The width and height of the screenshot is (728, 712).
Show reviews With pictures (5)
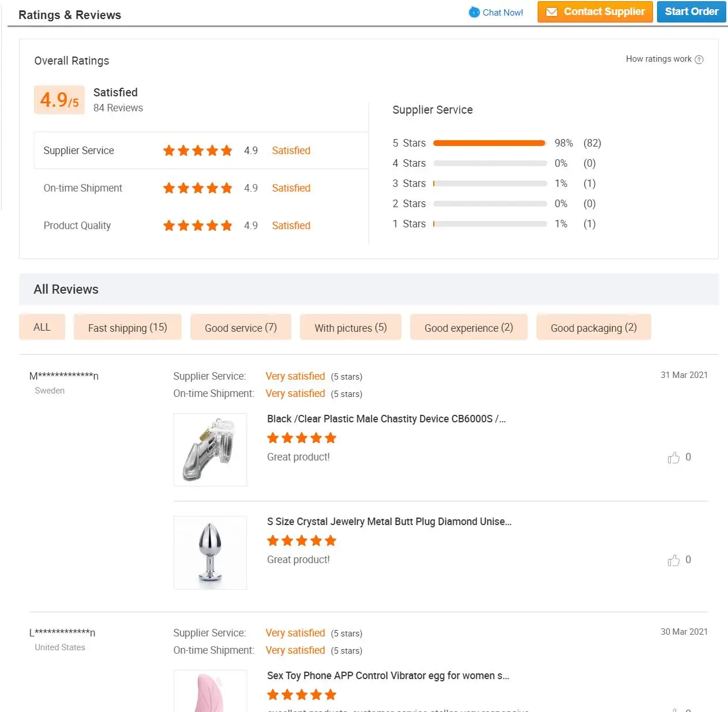350,328
